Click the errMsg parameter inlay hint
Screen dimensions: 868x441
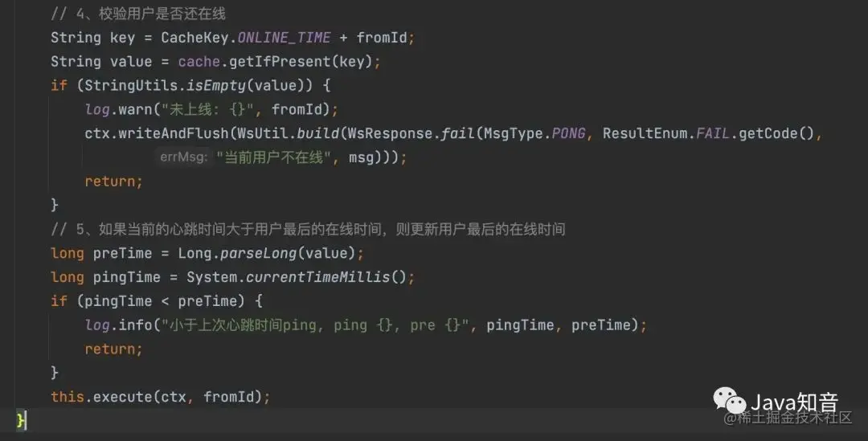[x=184, y=157]
